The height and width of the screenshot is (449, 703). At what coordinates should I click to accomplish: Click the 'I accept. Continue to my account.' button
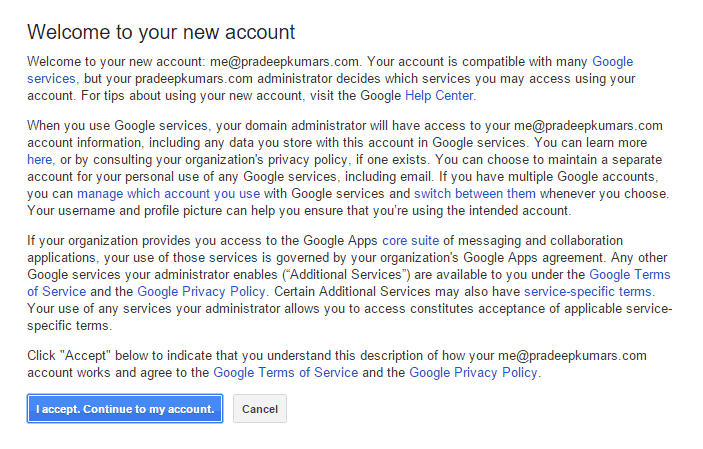tap(125, 409)
